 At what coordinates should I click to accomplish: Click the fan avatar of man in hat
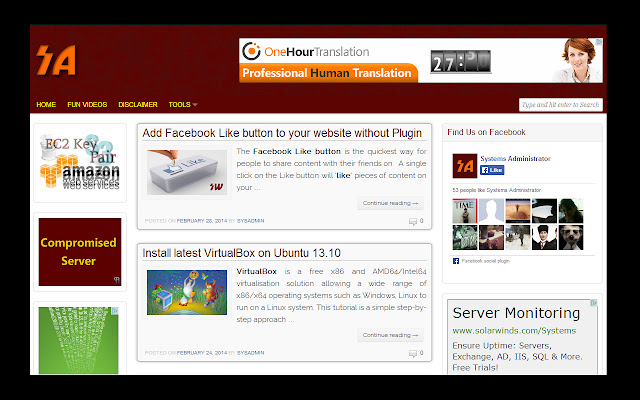544,237
